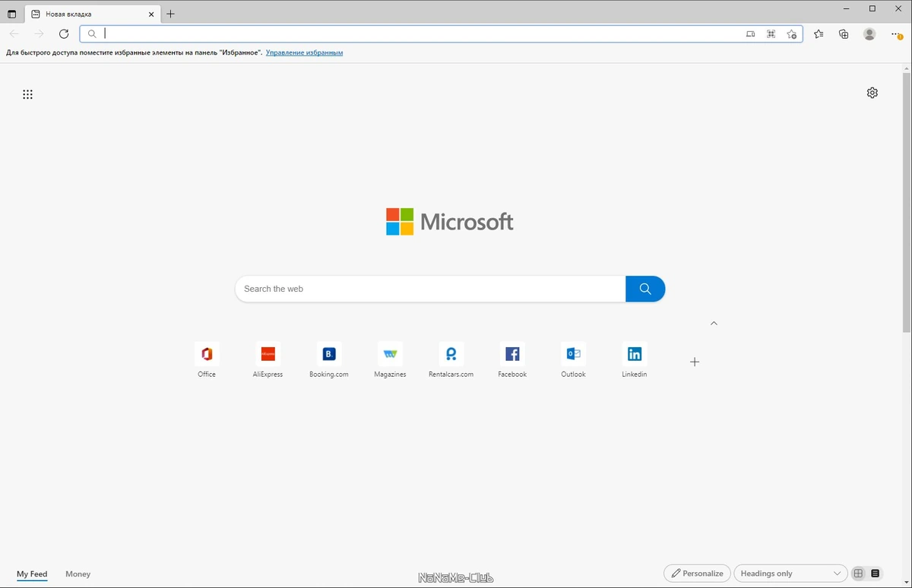Open the Magazines quick link
The image size is (912, 588).
[390, 360]
